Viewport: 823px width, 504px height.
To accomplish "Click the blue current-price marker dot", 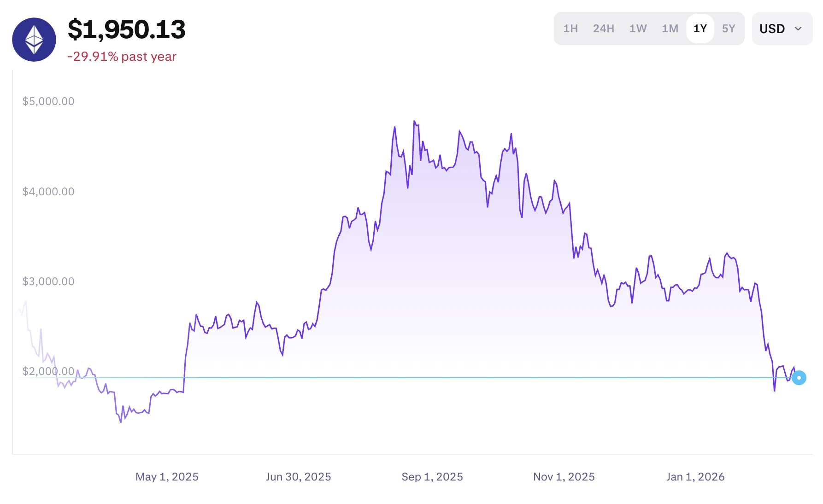I will pyautogui.click(x=800, y=378).
